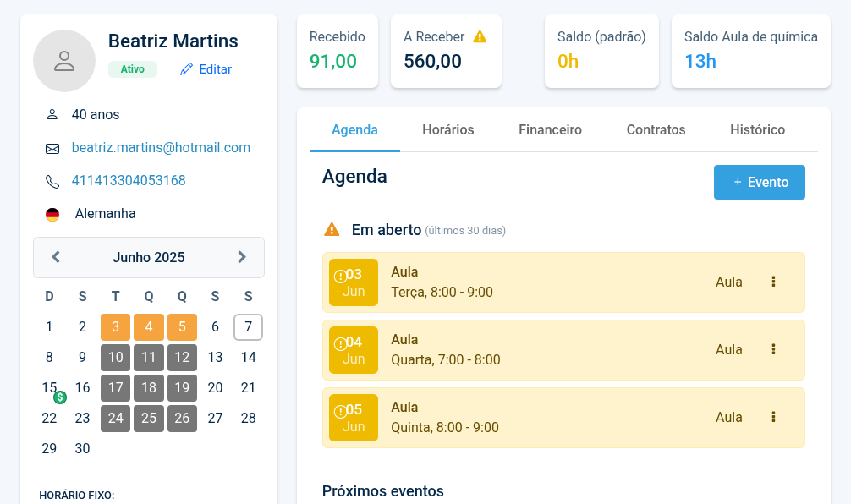
Task: Click the 03 Jun alert date badge
Action: [x=354, y=282]
